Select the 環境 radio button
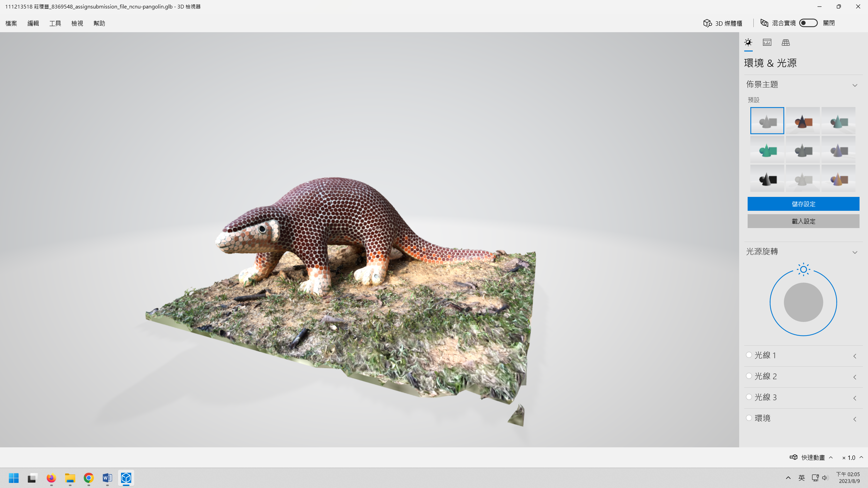The height and width of the screenshot is (488, 868). [749, 418]
